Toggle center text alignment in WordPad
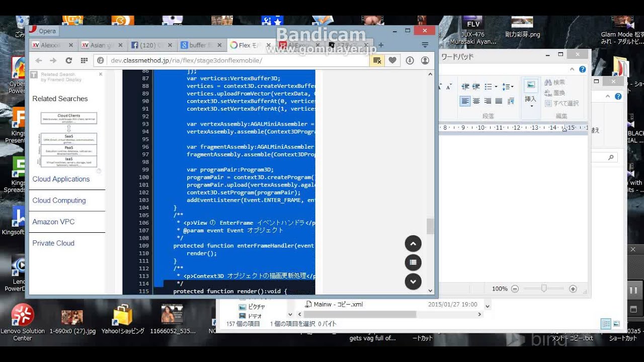 tap(476, 101)
